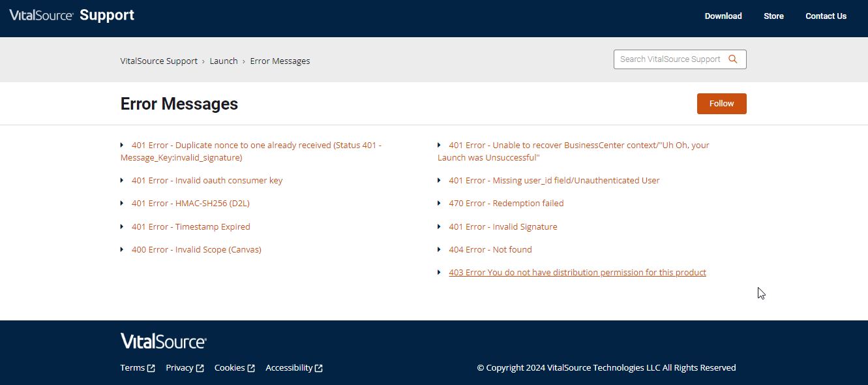This screenshot has width=868, height=385.
Task: Click external-link icon beside Cookies
Action: click(x=251, y=368)
